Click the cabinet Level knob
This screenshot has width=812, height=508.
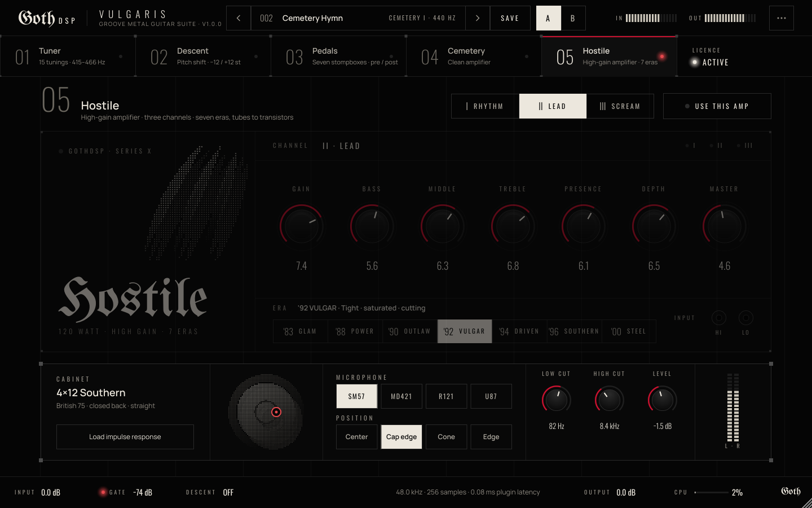(x=663, y=400)
